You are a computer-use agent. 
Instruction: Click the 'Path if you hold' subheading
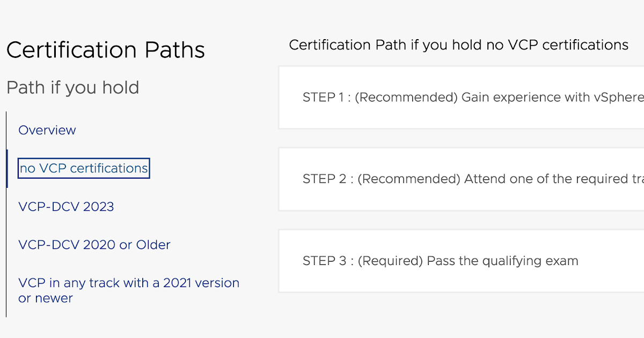[72, 87]
